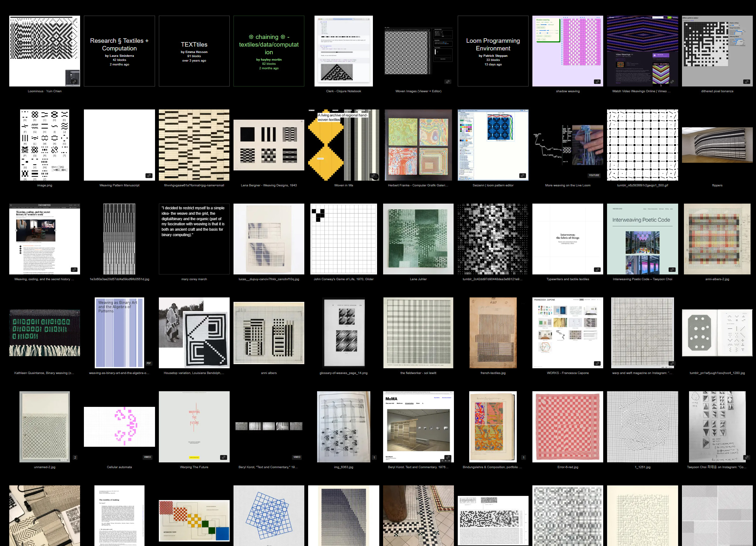Click link icon on Francesca Capone WORKS block

[x=597, y=363]
